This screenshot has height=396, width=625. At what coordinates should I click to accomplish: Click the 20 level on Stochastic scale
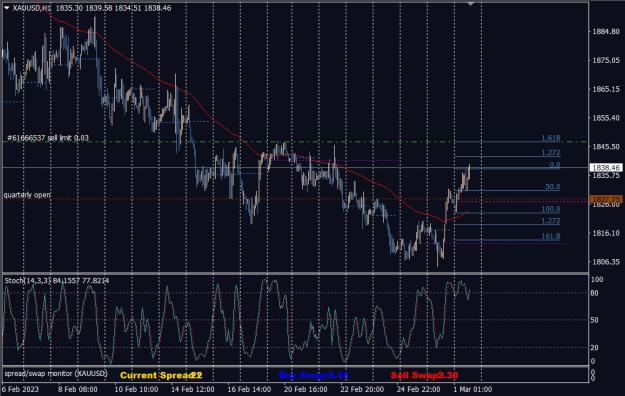click(594, 348)
